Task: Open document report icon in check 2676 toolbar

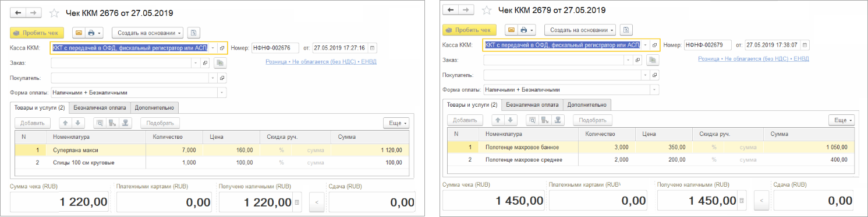Action: pyautogui.click(x=194, y=33)
